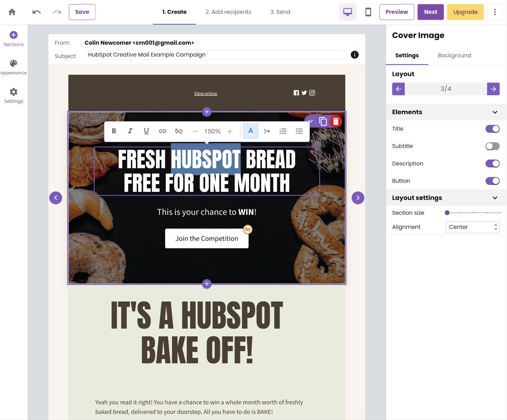Open the Appearance panel
507x420 pixels.
click(14, 67)
